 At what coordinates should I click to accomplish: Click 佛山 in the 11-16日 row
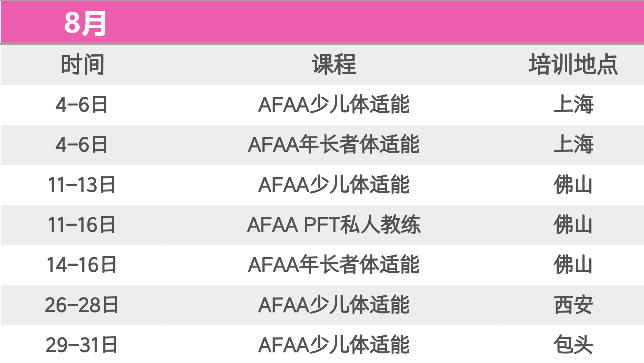click(x=573, y=225)
